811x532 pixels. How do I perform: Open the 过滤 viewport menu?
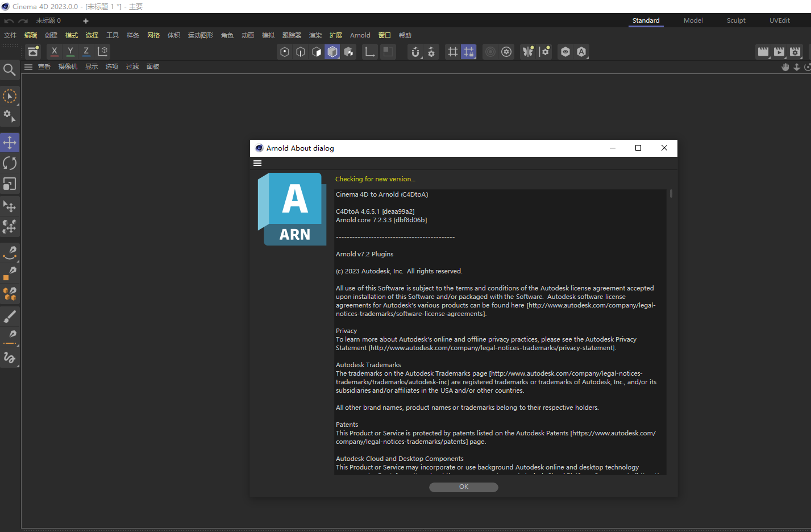(132, 67)
